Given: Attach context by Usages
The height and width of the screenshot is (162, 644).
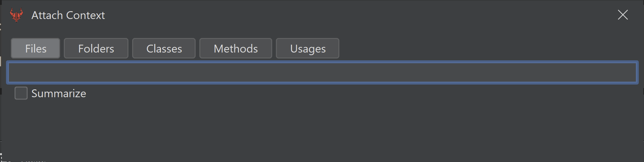Looking at the screenshot, I should pos(308,48).
